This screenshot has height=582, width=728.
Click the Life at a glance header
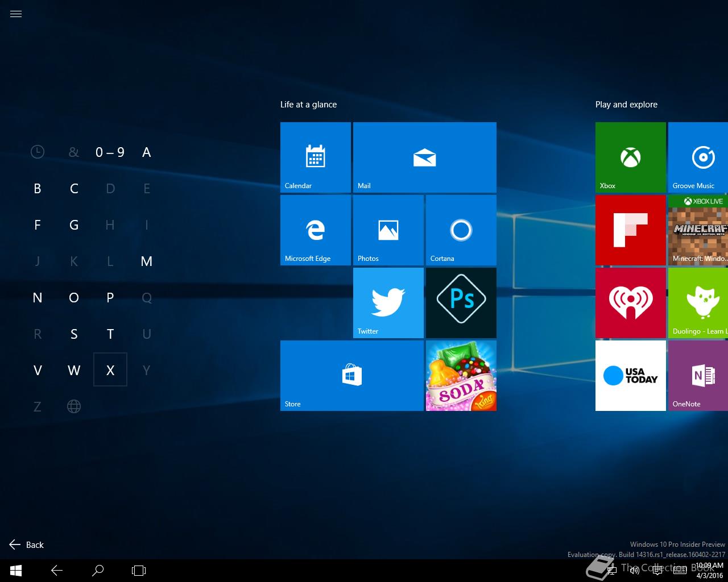pyautogui.click(x=308, y=105)
